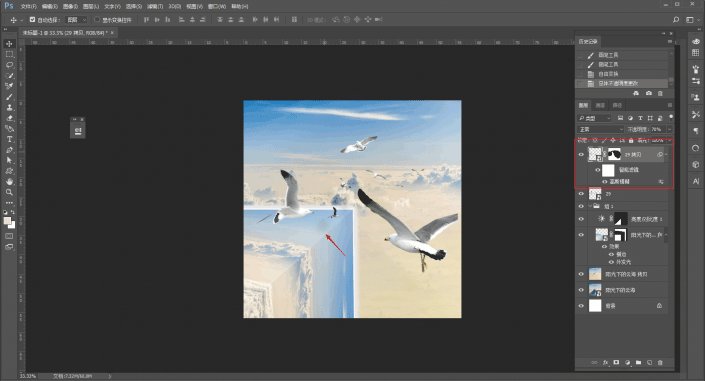Open the Swatches grid panel icon
This screenshot has width=705, height=381.
pyautogui.click(x=696, y=53)
